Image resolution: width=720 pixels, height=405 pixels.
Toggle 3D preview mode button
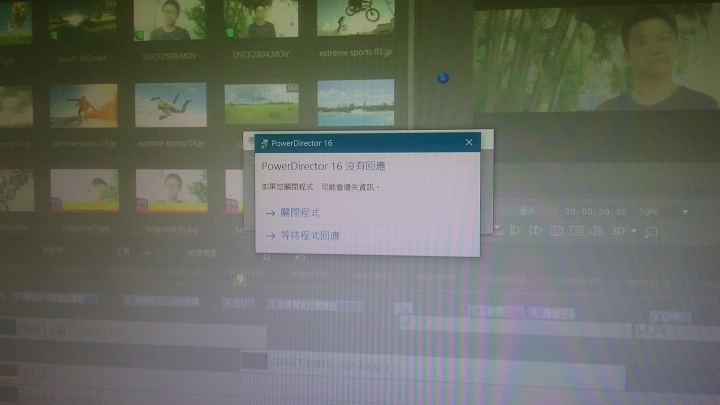[x=618, y=231]
